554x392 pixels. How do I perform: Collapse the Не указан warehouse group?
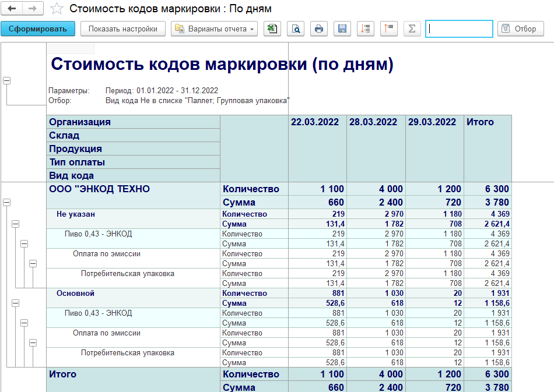[16, 224]
